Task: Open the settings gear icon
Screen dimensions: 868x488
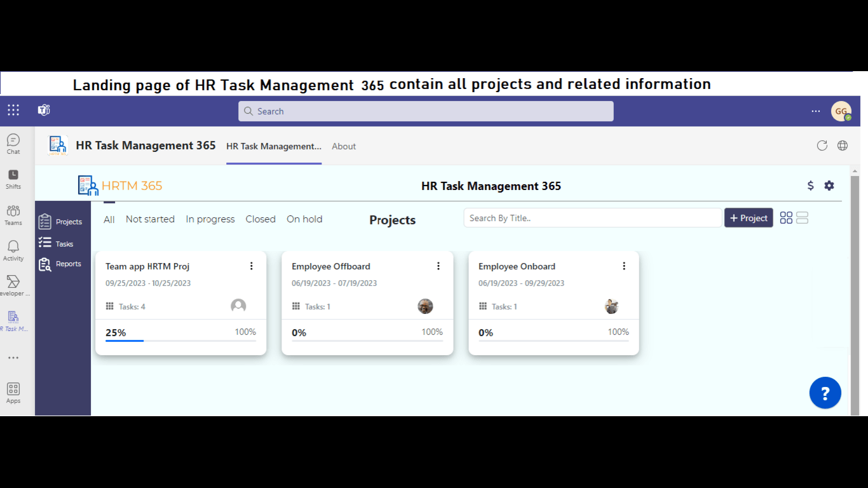Action: click(829, 186)
